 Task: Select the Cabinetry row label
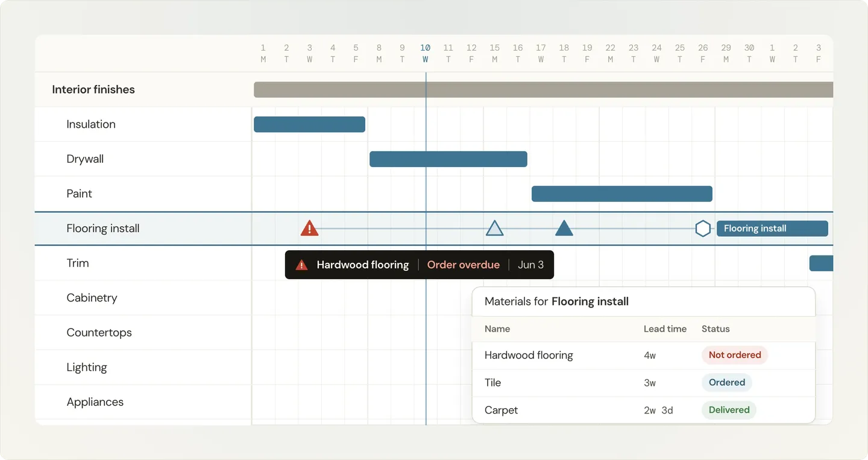tap(92, 298)
